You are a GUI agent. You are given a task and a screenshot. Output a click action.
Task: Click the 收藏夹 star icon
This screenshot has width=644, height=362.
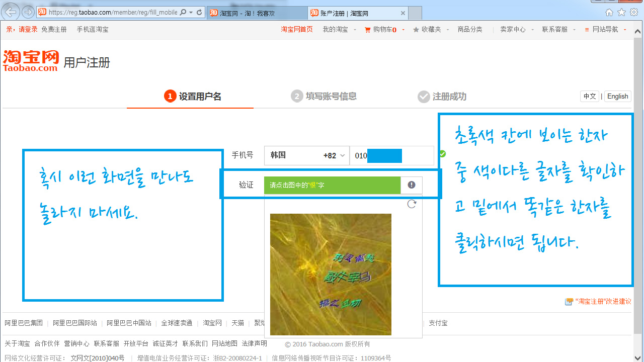click(x=416, y=30)
